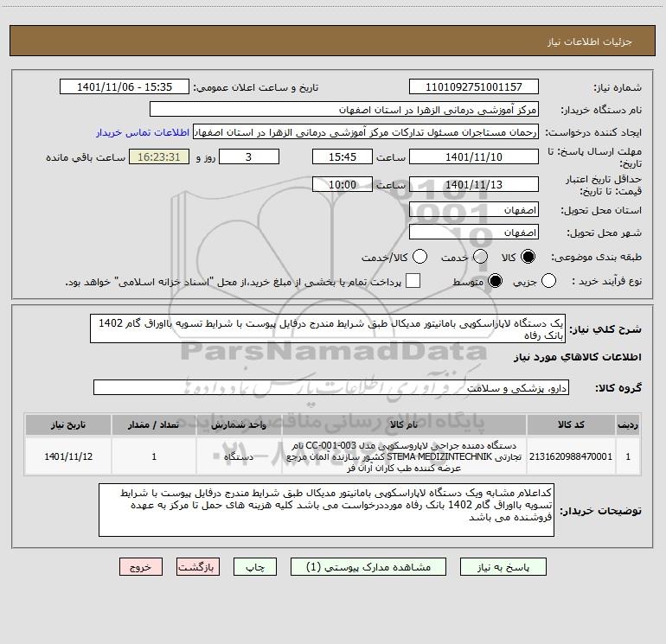Click the remaining days field showing 3
Image resolution: width=666 pixels, height=644 pixels.
[248, 157]
